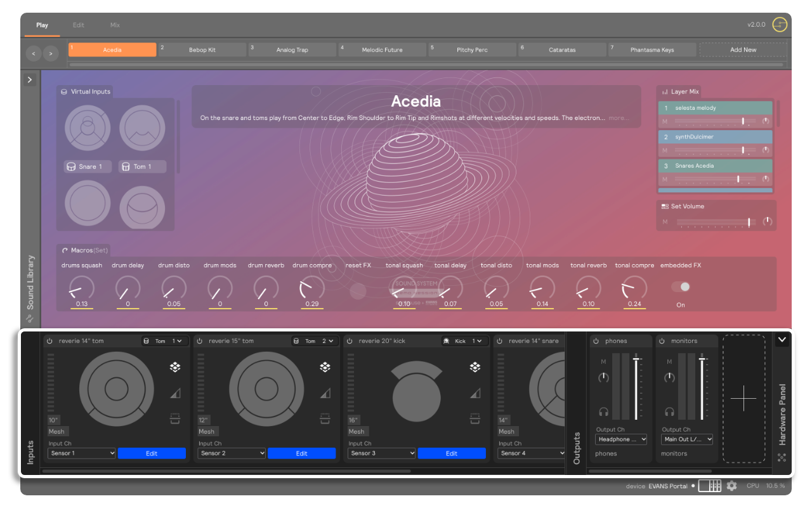
Task: Open Tom 1 type dropdown on reverie 14" tom
Action: (165, 341)
